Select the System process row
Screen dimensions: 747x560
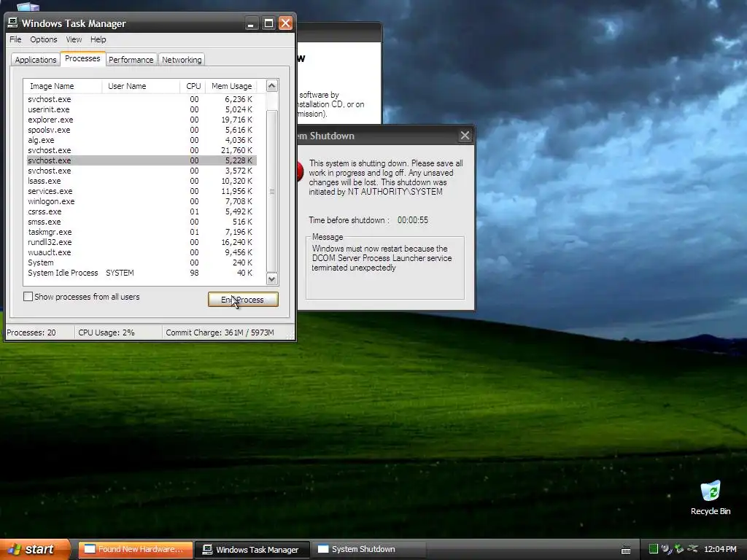[141, 262]
